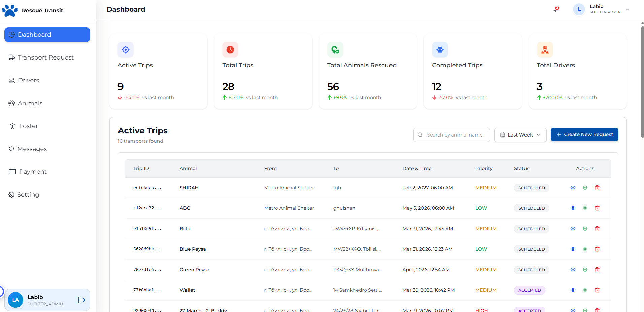Track the Green Peysa trip location
This screenshot has width=644, height=312.
coord(585,270)
